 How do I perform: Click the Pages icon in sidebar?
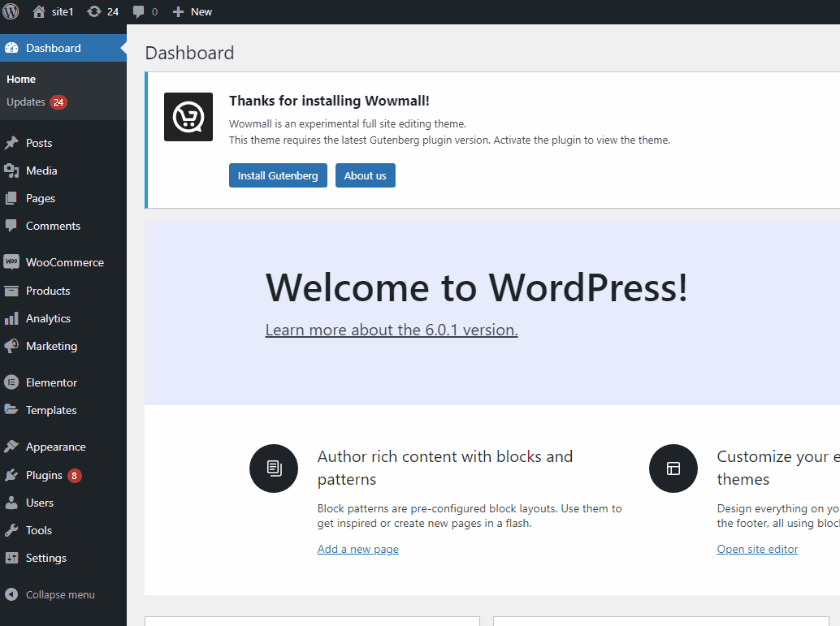tap(11, 198)
